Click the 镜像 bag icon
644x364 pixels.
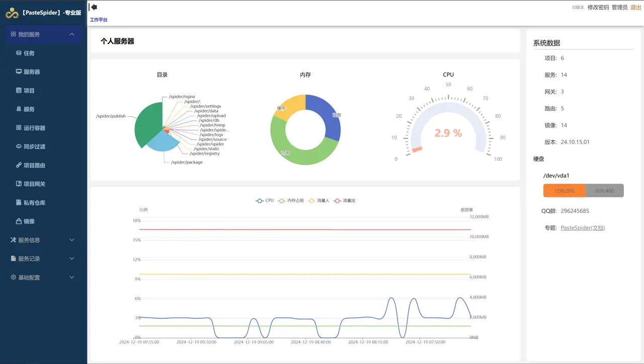(19, 221)
